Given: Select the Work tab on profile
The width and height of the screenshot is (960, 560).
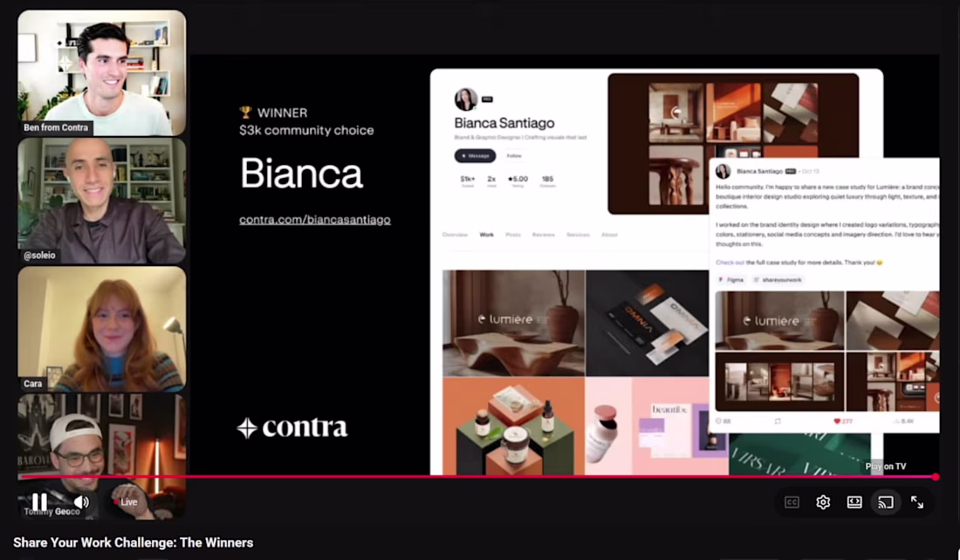Looking at the screenshot, I should [x=487, y=235].
